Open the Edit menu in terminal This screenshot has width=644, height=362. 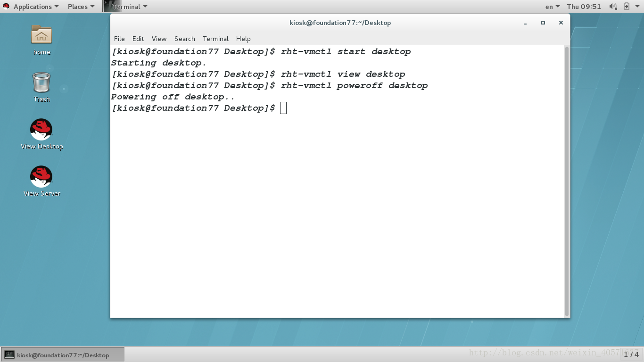pos(138,39)
